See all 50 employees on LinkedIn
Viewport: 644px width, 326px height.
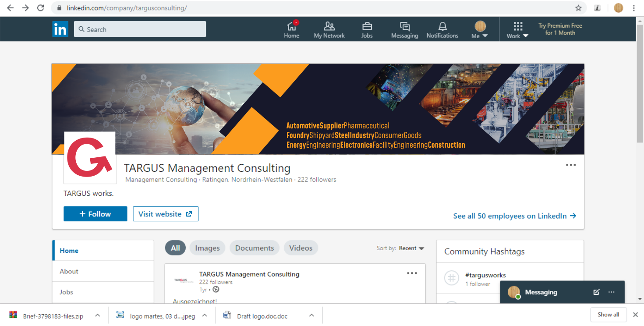pyautogui.click(x=515, y=216)
